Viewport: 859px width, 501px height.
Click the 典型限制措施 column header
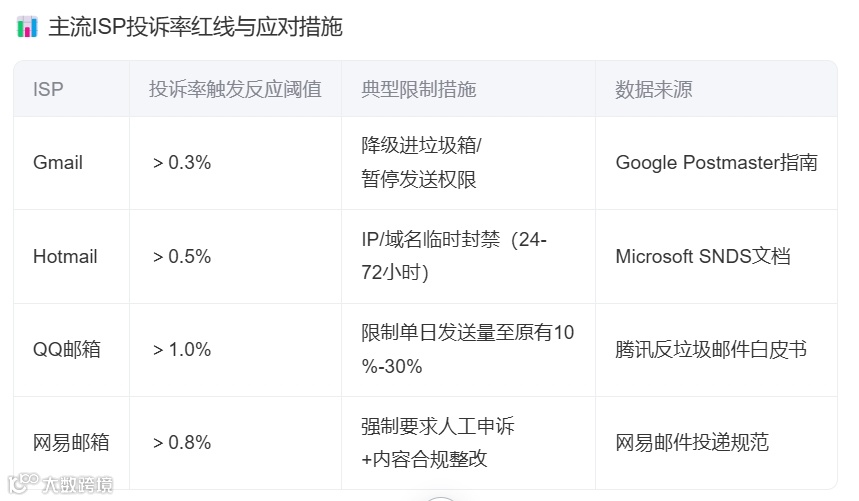(x=419, y=89)
